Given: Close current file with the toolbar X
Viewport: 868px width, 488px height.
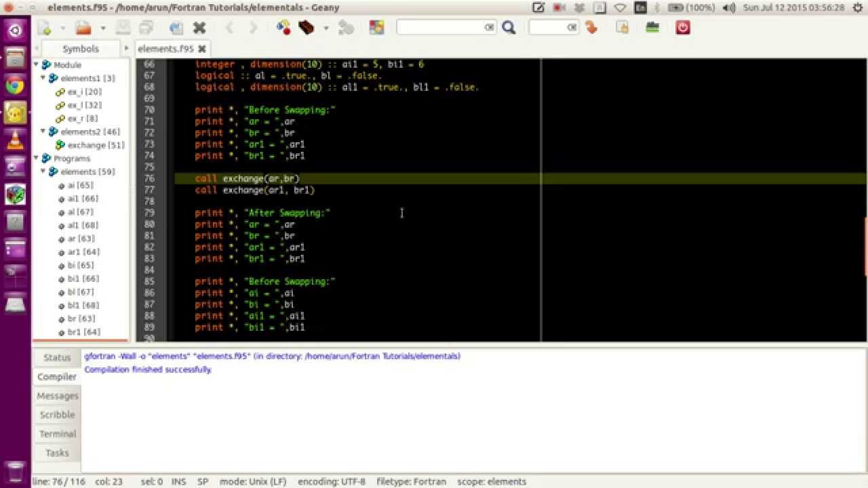Looking at the screenshot, I should pos(199,28).
